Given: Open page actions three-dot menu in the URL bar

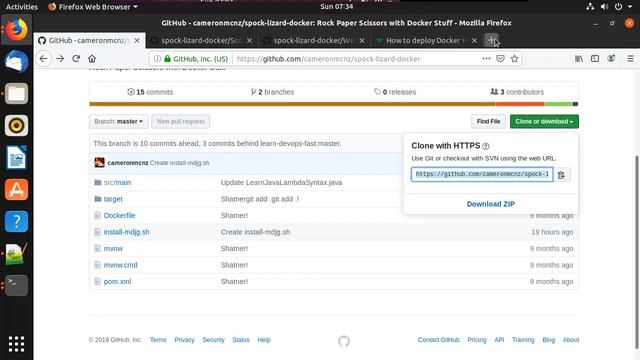Looking at the screenshot, I should (486, 59).
